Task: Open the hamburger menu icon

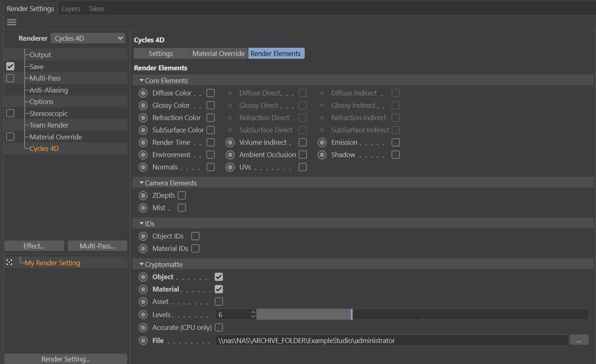Action: tap(12, 22)
